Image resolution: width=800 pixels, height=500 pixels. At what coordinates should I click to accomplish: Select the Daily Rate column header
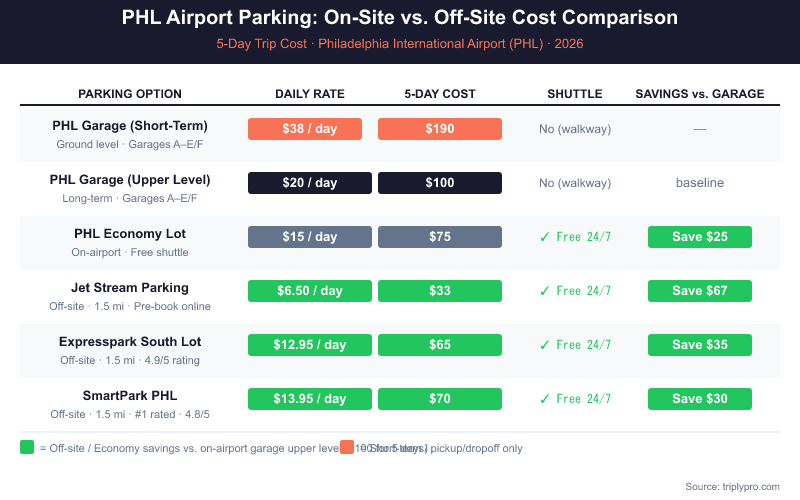[310, 94]
